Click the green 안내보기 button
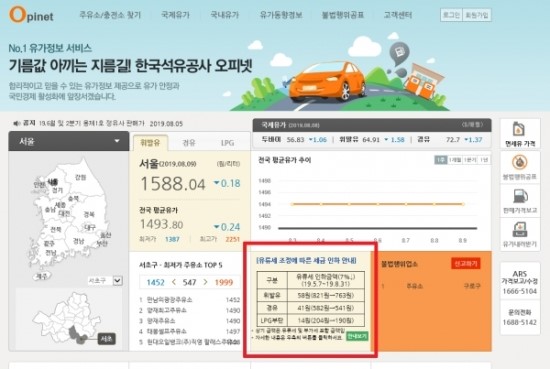 pos(357,336)
